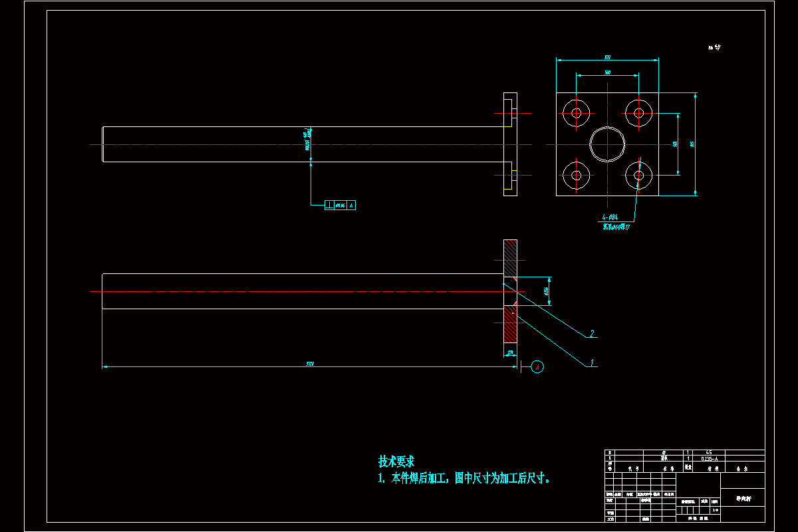Screen dimensions: 798x532
Task: Select the upper-right bolt hole circle
Action: (639, 113)
